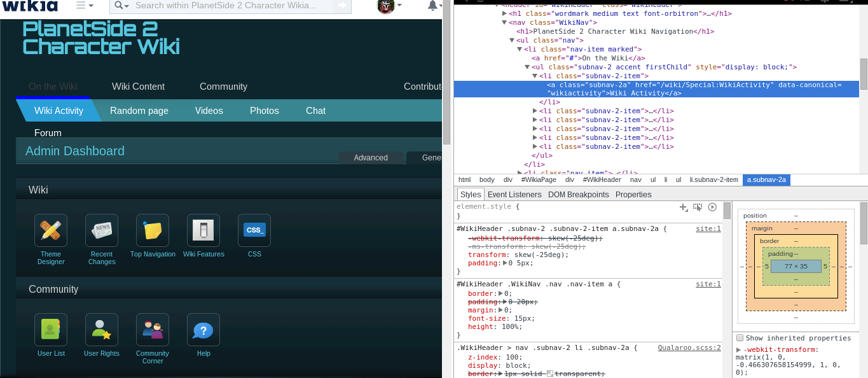The width and height of the screenshot is (868, 378).
Task: Click the 77 × 35 content box
Action: click(796, 267)
